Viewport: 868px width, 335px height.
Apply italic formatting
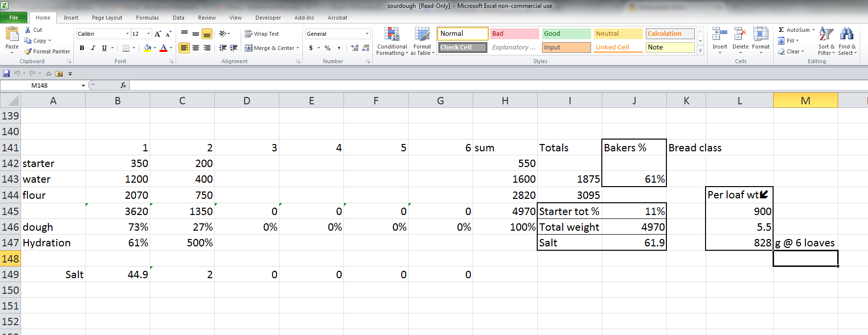(x=93, y=48)
